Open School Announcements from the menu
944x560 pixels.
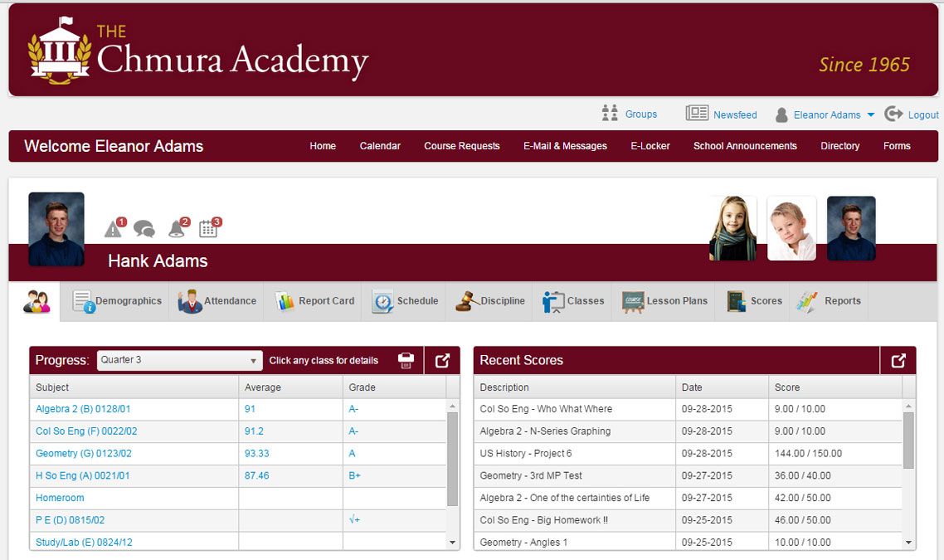pyautogui.click(x=744, y=146)
